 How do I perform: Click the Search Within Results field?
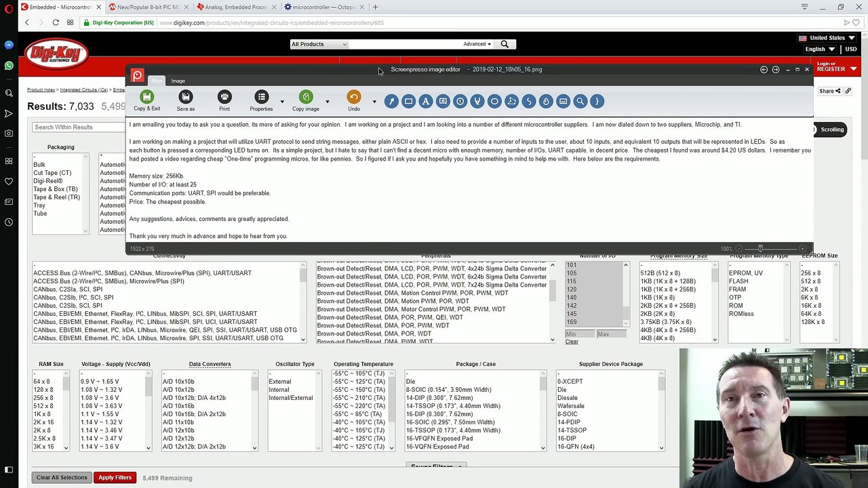78,127
